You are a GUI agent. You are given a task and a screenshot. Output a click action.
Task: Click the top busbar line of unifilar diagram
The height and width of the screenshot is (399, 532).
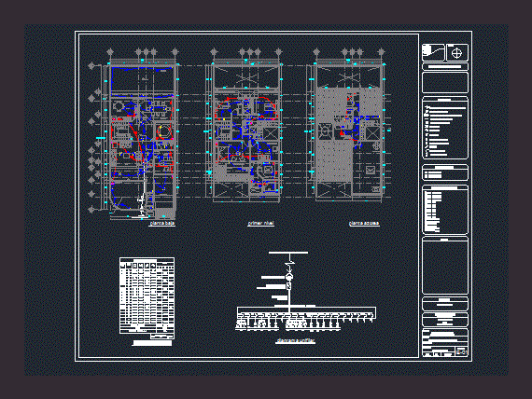[288, 253]
